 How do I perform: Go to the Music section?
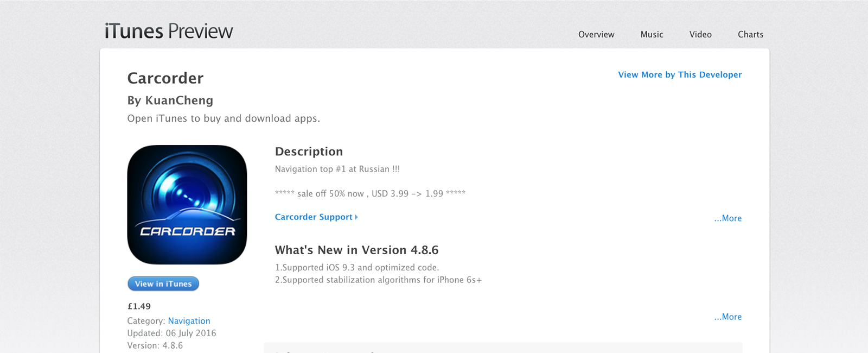pos(652,34)
